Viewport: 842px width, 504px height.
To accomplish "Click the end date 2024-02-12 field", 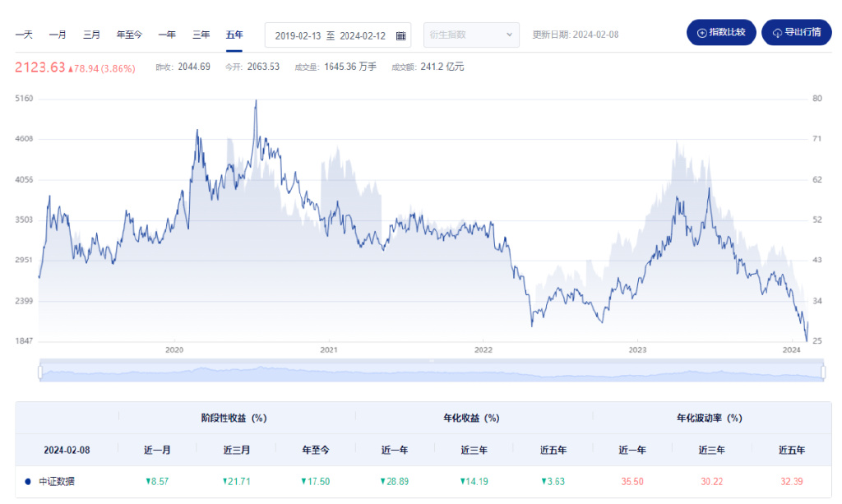I will (x=363, y=35).
